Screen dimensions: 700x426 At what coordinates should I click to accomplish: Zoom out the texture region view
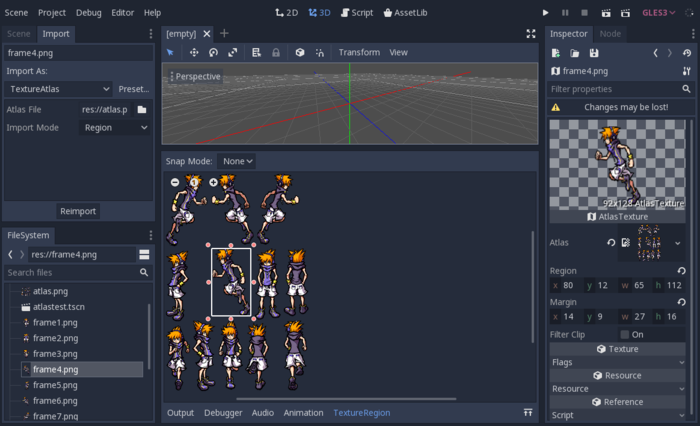pos(175,182)
